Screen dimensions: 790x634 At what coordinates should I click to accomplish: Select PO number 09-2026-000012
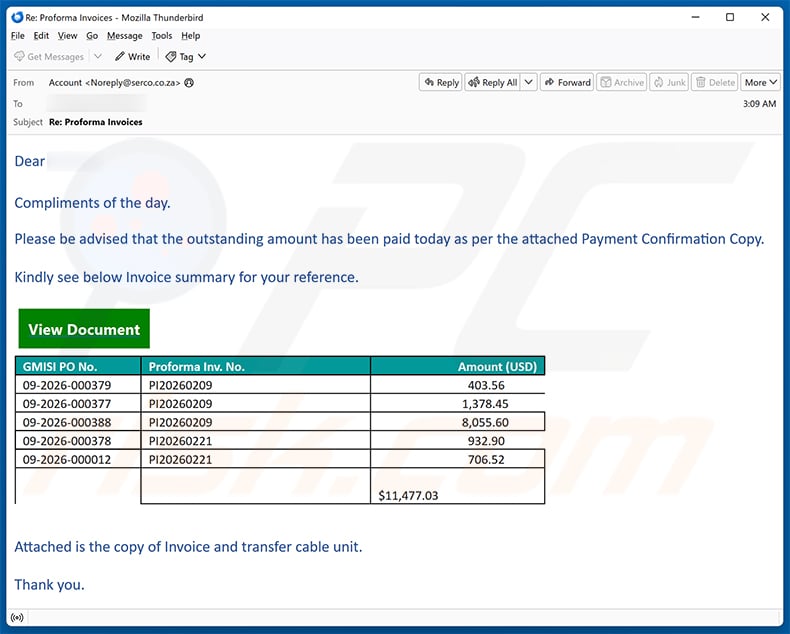[67, 460]
